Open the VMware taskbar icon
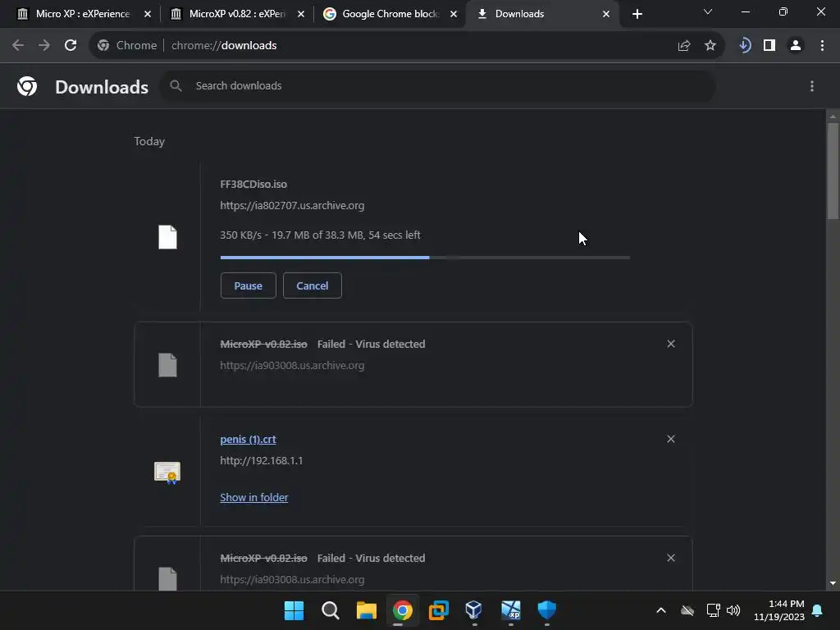Screen dimensions: 840x630 point(438,610)
